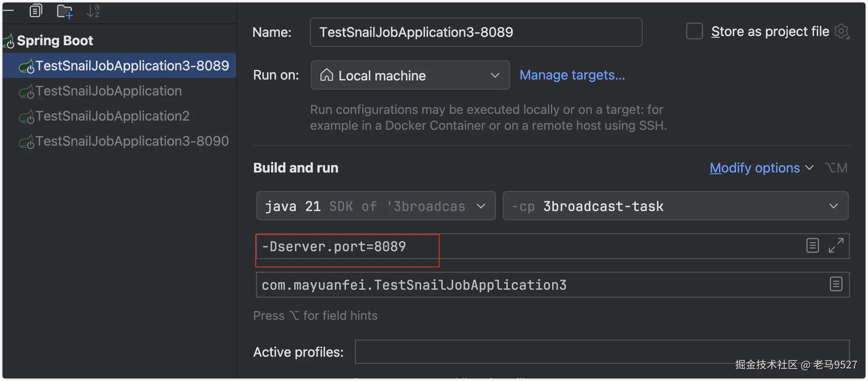Enable Store as project file checkbox
The image size is (868, 381).
pyautogui.click(x=694, y=31)
